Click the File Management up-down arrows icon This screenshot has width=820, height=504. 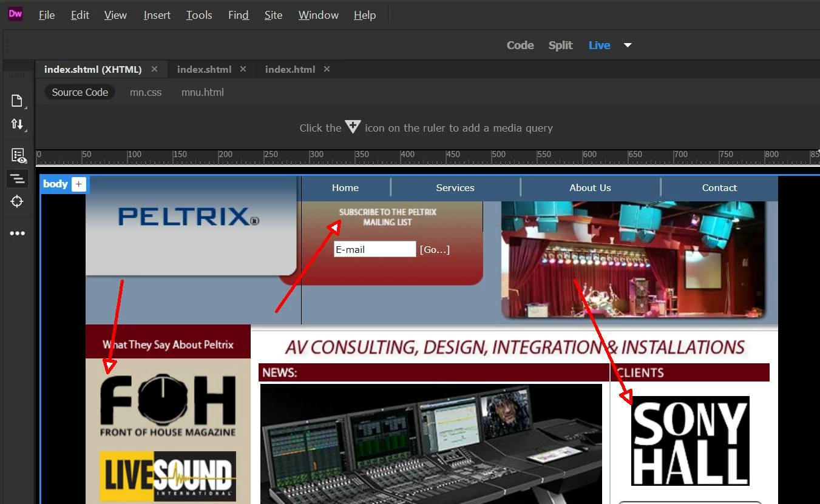click(17, 124)
